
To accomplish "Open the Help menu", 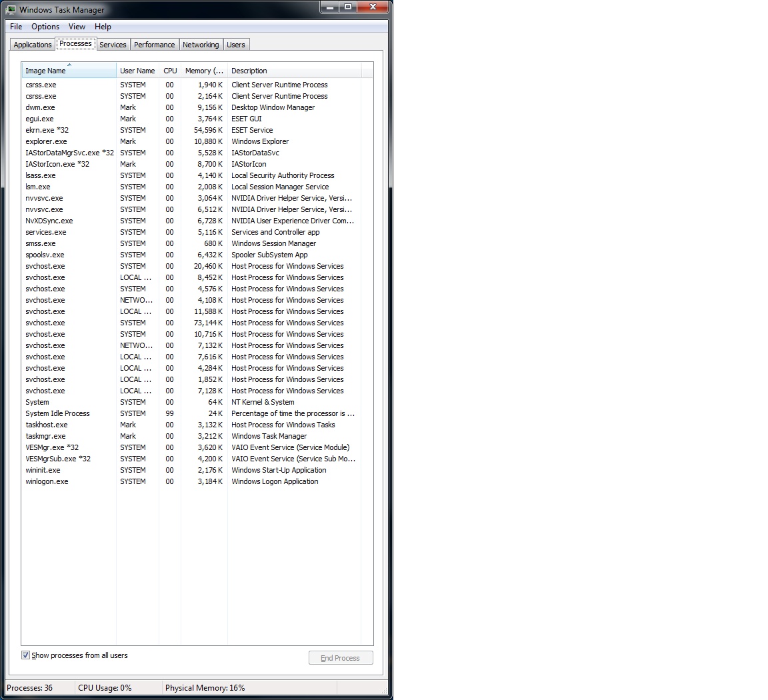I will click(103, 27).
